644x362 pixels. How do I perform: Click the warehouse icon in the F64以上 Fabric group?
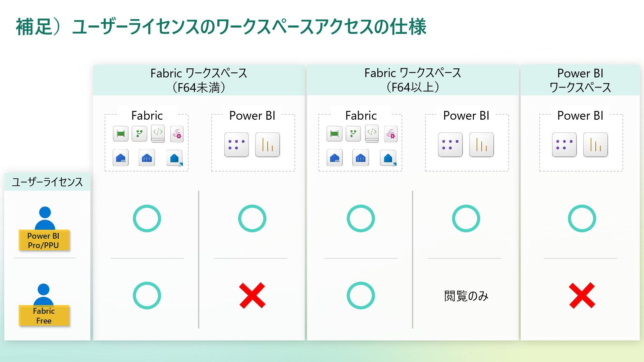coord(361,158)
